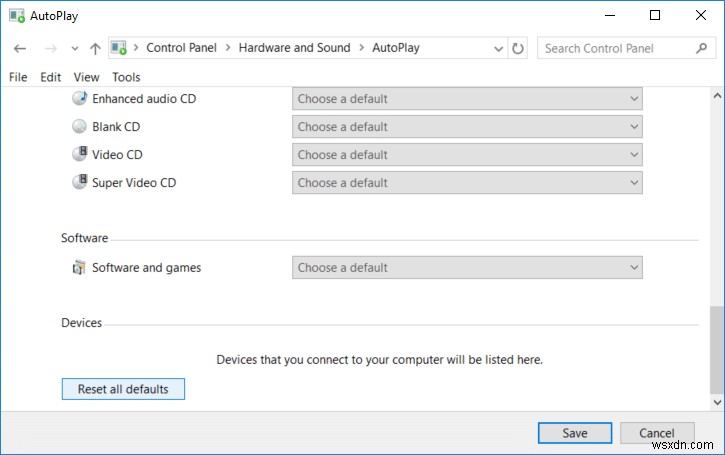Click the Up directory arrow
725x455 pixels.
[95, 48]
